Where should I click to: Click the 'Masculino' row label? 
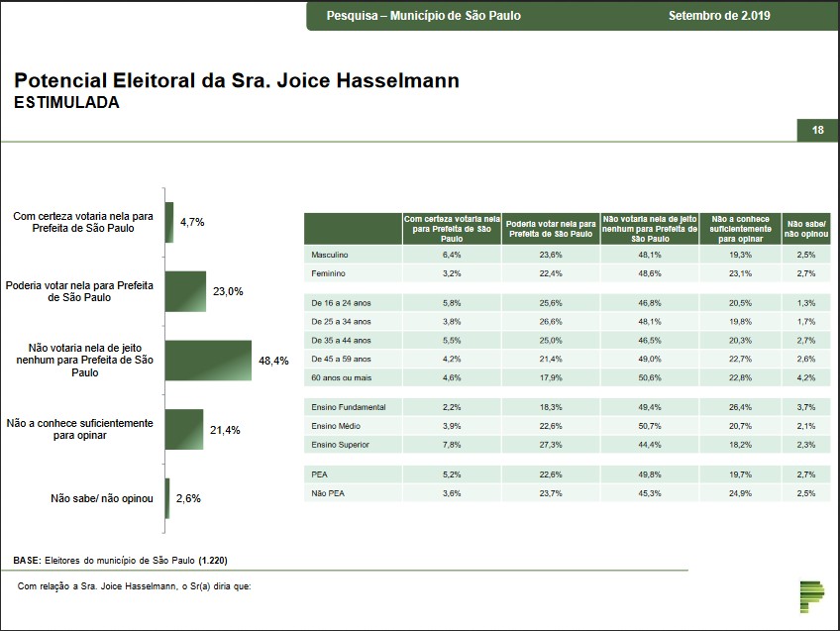click(330, 255)
